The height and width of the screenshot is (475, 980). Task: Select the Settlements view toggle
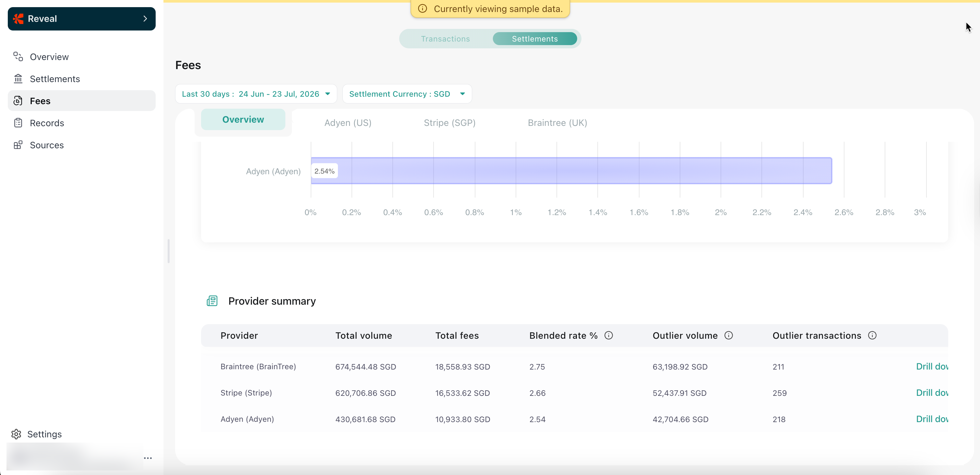click(534, 39)
